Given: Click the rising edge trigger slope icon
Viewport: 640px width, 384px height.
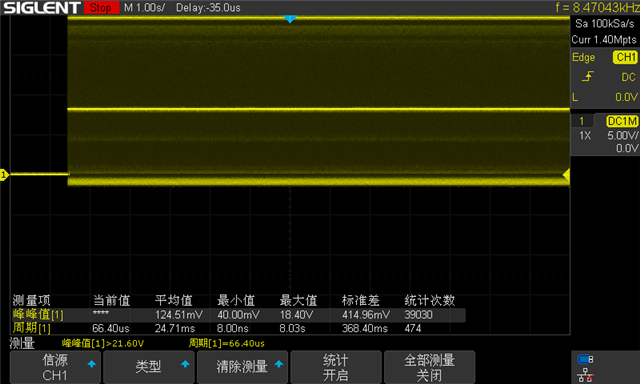Looking at the screenshot, I should (x=587, y=76).
